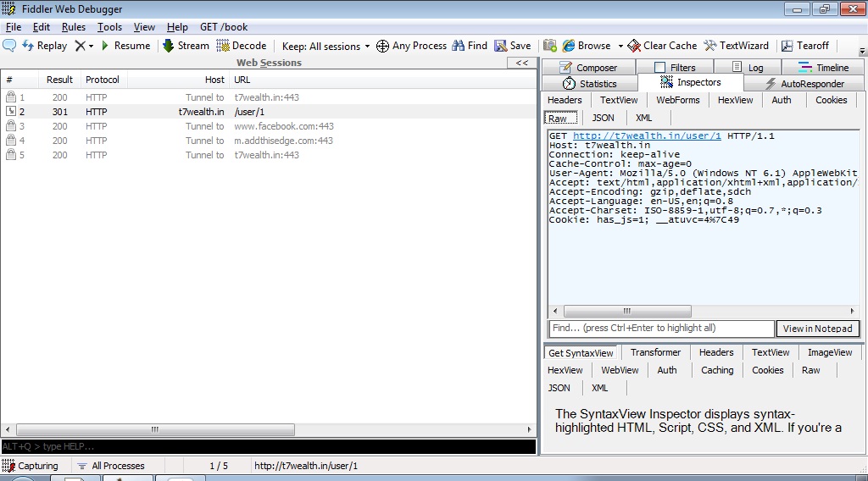Image resolution: width=868 pixels, height=481 pixels.
Task: Click the Stream toolbar icon
Action: 169,46
